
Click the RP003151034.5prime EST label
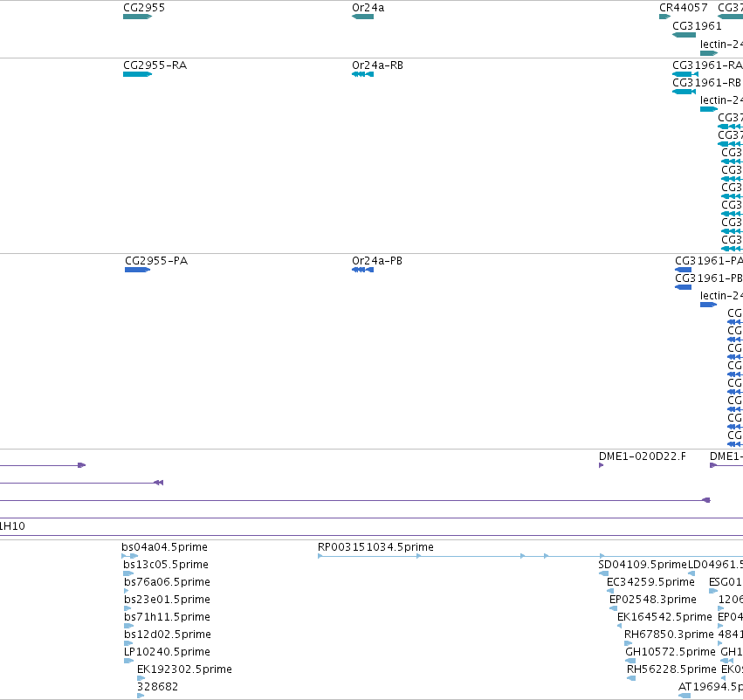[x=375, y=546]
